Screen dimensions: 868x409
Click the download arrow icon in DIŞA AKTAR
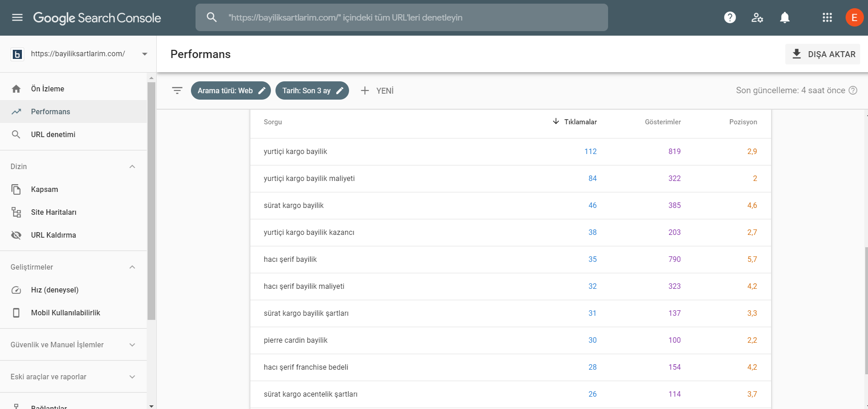tap(797, 54)
